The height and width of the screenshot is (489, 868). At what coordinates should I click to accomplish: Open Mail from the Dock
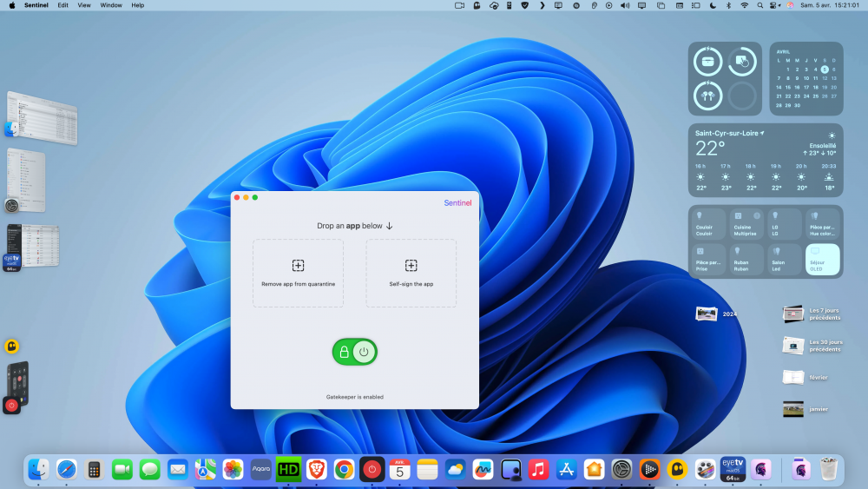[x=178, y=470]
